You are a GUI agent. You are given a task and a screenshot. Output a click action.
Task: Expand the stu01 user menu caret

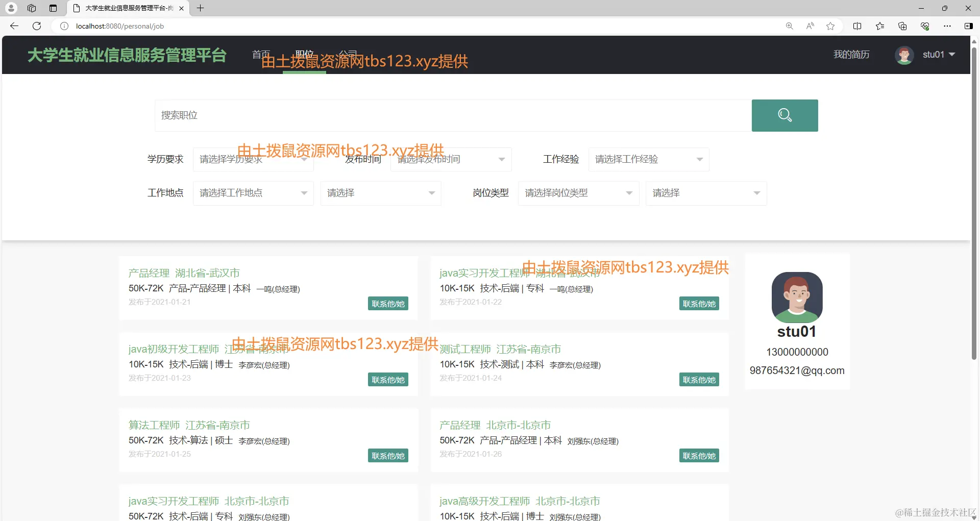951,54
